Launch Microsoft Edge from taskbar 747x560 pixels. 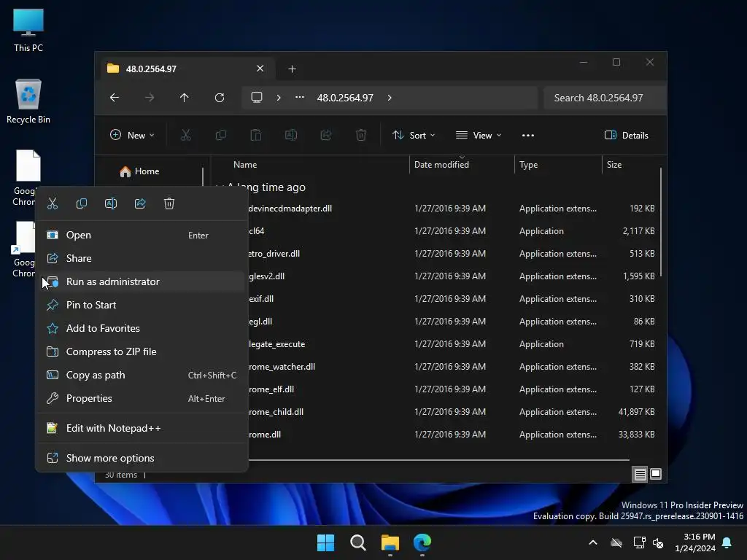point(422,542)
